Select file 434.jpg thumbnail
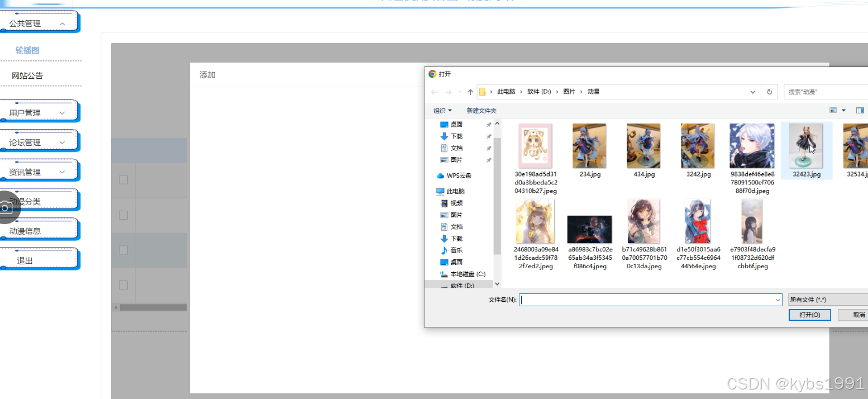 [x=643, y=146]
